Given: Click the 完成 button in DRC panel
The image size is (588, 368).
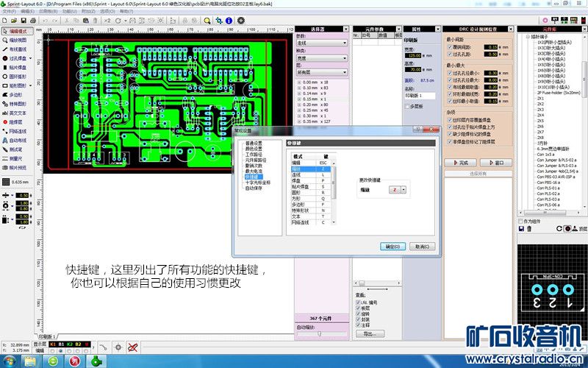Looking at the screenshot, I should pos(461,163).
